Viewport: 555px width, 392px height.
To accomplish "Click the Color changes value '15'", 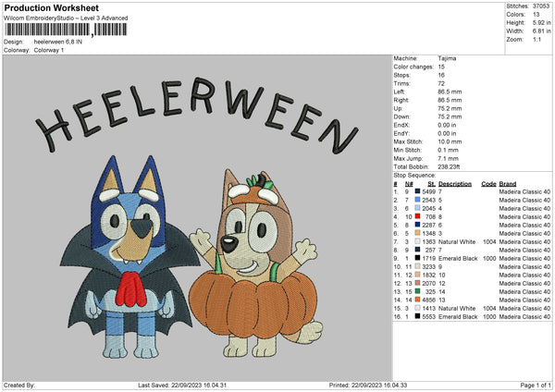I will [441, 67].
